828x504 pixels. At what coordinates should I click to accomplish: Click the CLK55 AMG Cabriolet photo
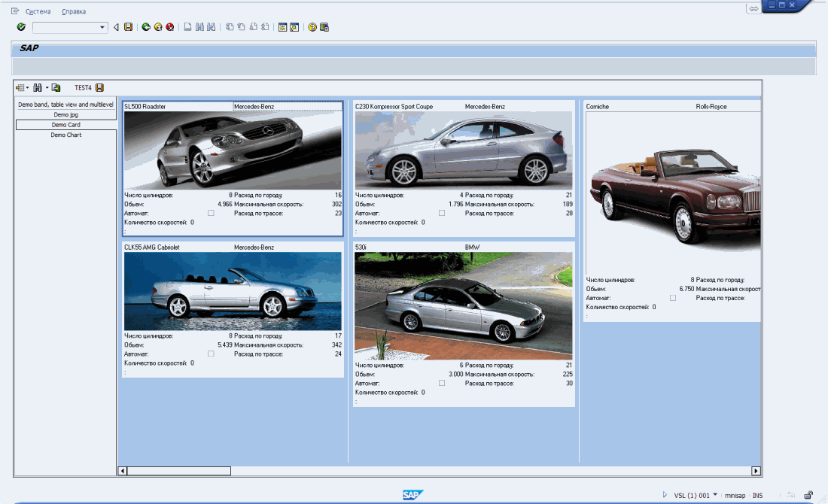click(233, 291)
